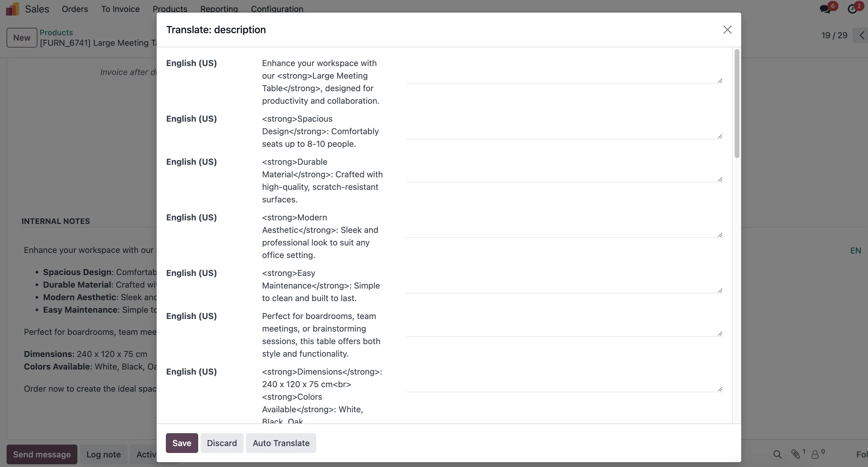Image resolution: width=868 pixels, height=467 pixels.
Task: Click the Auto Translate button
Action: 281,443
